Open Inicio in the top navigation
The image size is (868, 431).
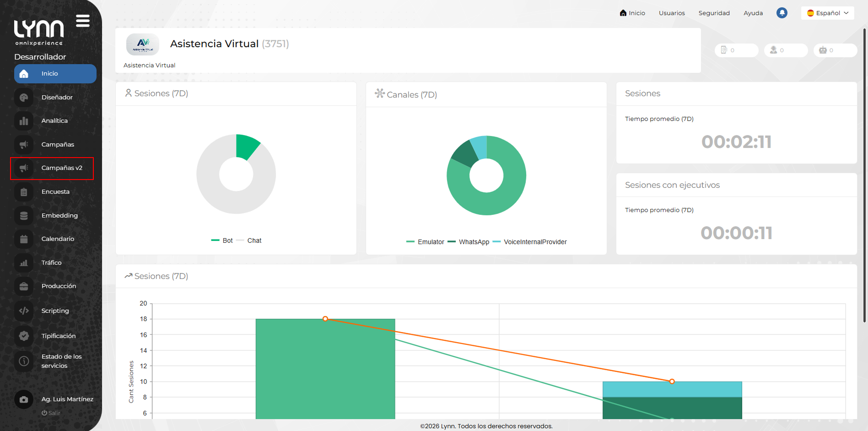pos(632,13)
